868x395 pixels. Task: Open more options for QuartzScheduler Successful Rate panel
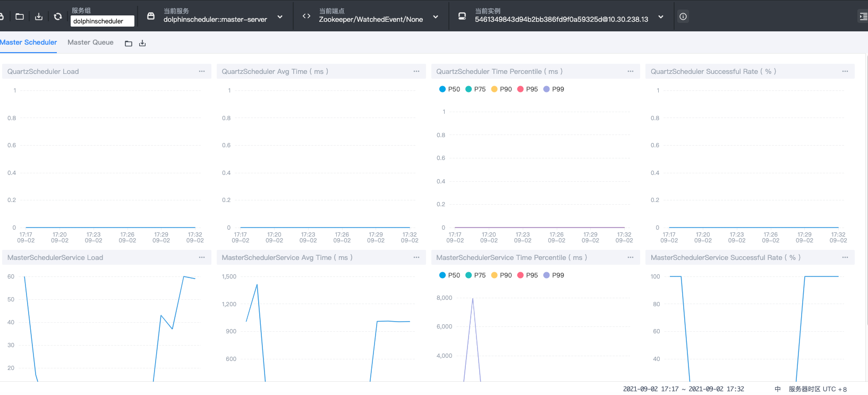pos(845,71)
